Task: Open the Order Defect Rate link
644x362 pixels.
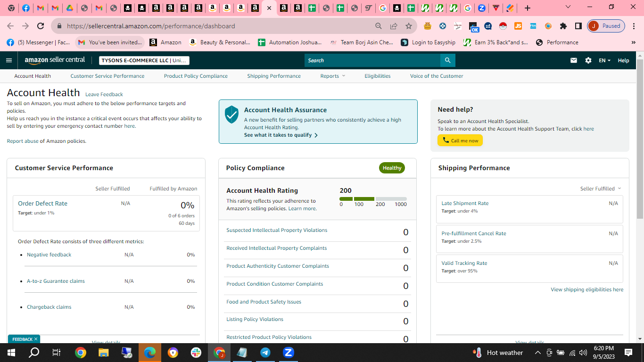Action: [x=42, y=203]
